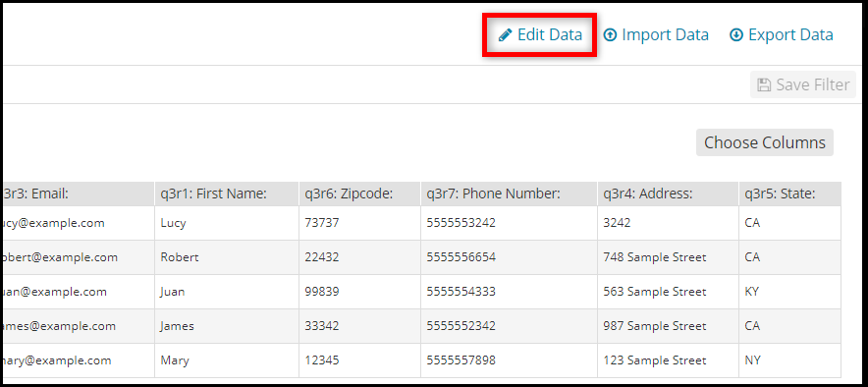Sort by the q3r1: First Name column header

coord(227,193)
